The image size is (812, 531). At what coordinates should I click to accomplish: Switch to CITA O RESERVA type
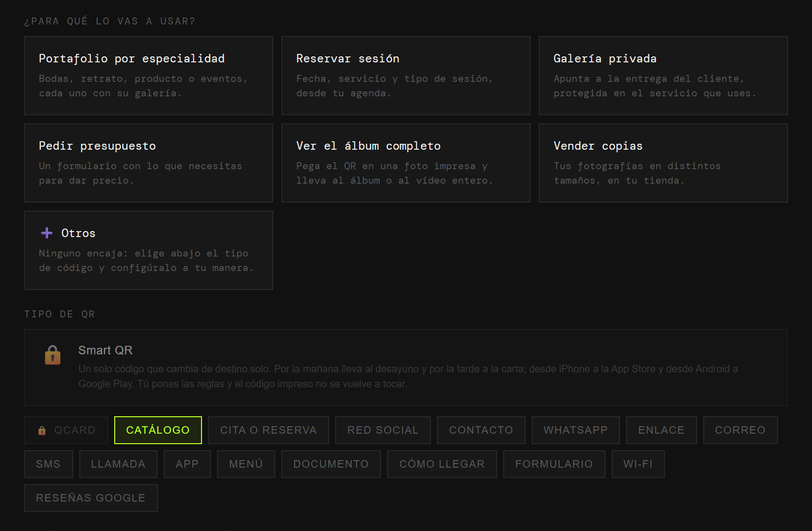coord(268,430)
